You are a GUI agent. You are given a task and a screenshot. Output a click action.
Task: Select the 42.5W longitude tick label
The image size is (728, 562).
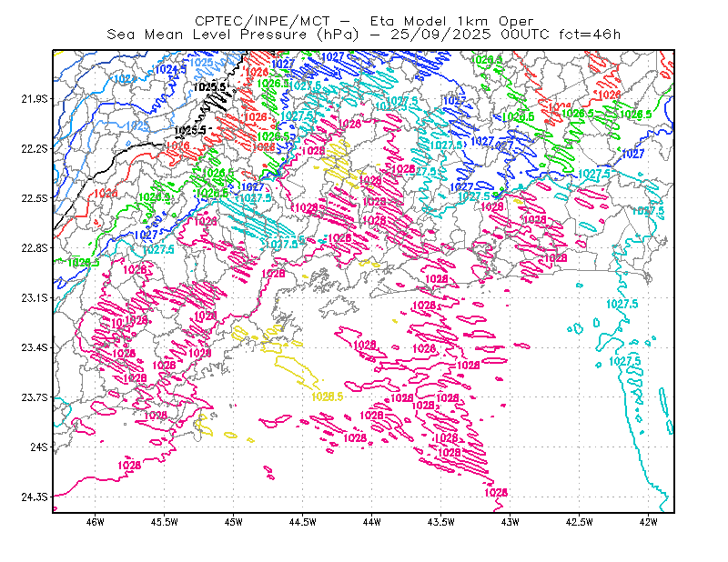(x=580, y=522)
